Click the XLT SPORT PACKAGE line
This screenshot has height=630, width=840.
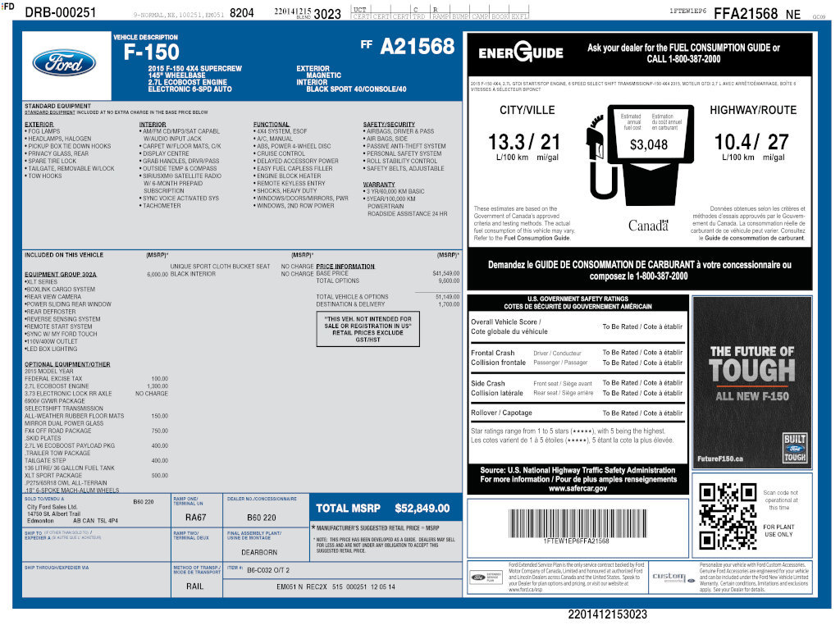pyautogui.click(x=53, y=475)
